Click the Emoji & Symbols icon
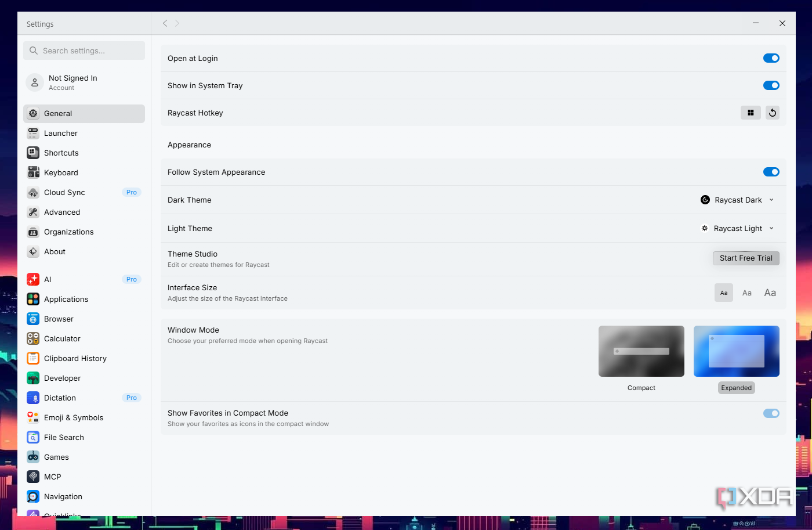Screen dimensions: 812x530 tap(33, 418)
